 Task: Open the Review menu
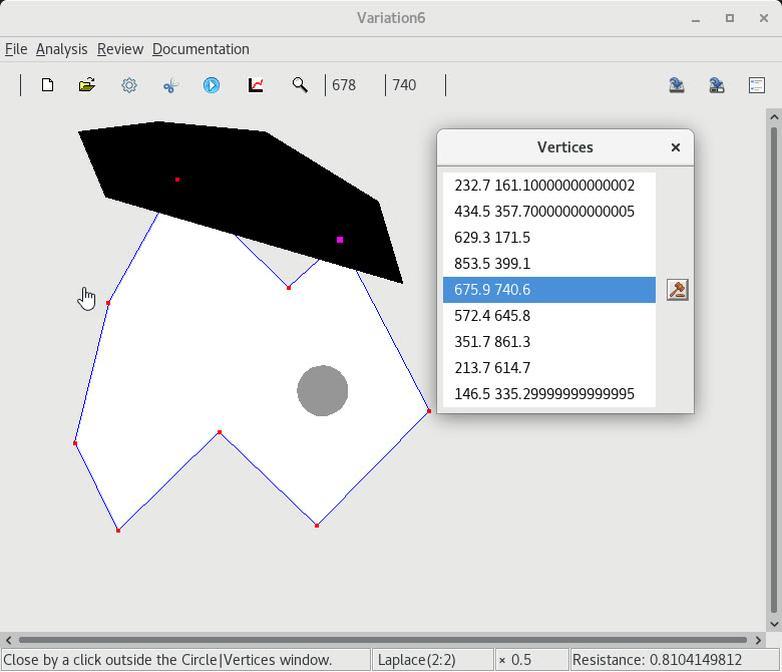point(120,49)
